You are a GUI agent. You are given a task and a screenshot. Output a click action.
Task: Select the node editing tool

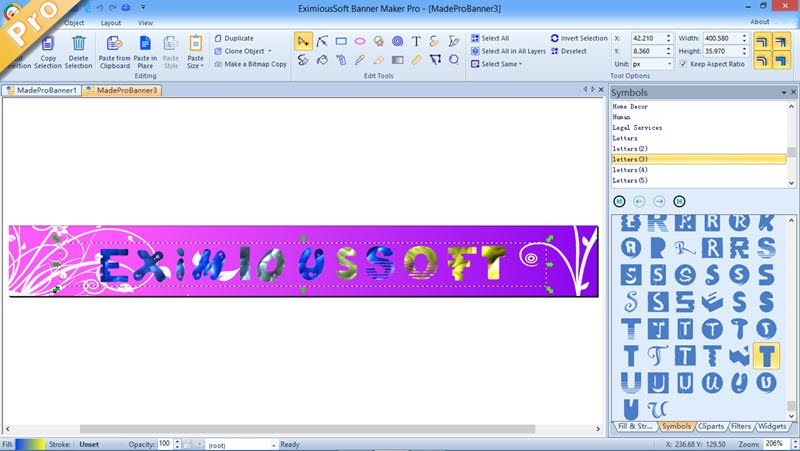(322, 41)
